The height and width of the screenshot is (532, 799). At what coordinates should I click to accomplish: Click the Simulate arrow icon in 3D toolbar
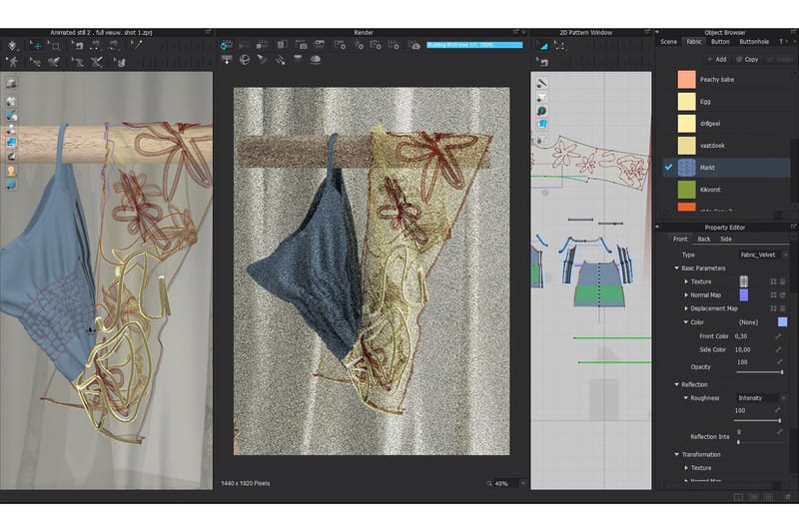[x=12, y=46]
